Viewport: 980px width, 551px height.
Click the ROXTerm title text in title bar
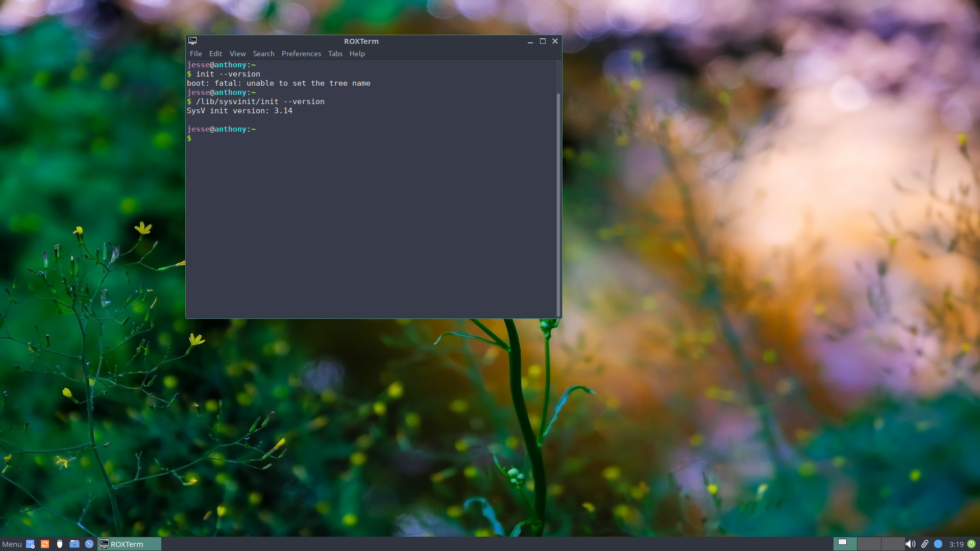361,41
